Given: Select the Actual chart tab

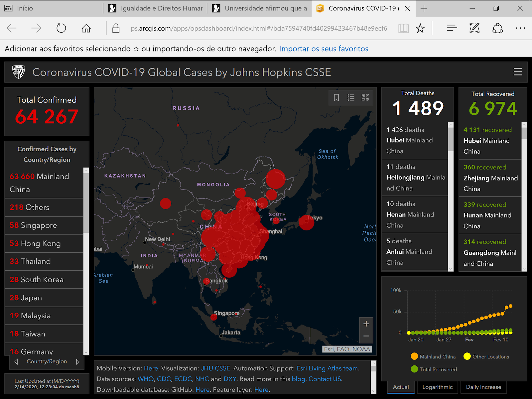Looking at the screenshot, I should click(401, 387).
